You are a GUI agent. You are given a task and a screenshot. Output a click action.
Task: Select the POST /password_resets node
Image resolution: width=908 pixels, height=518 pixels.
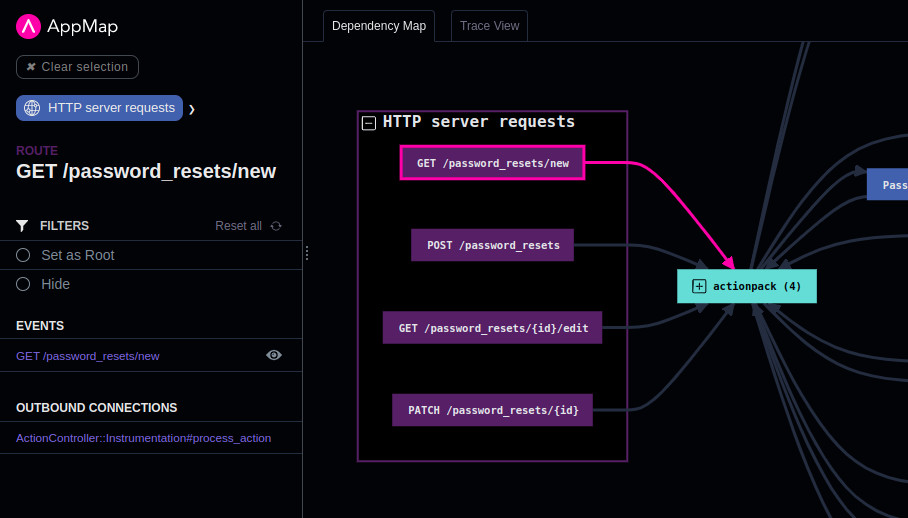492,245
